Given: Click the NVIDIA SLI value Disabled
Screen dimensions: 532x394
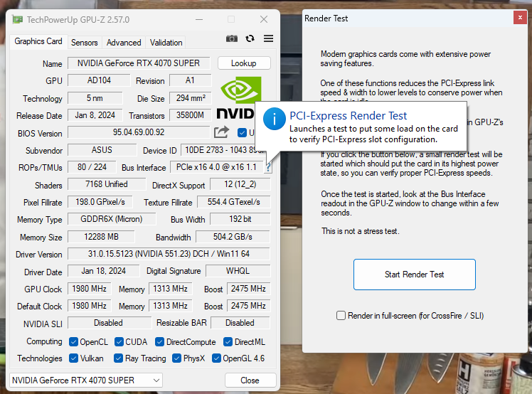Looking at the screenshot, I should tap(109, 323).
